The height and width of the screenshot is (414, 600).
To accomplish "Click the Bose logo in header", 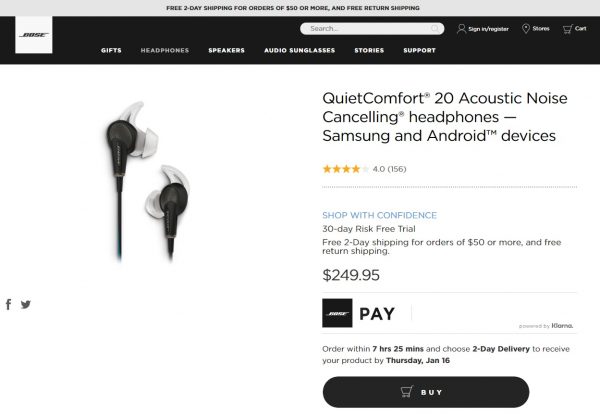I will point(34,35).
